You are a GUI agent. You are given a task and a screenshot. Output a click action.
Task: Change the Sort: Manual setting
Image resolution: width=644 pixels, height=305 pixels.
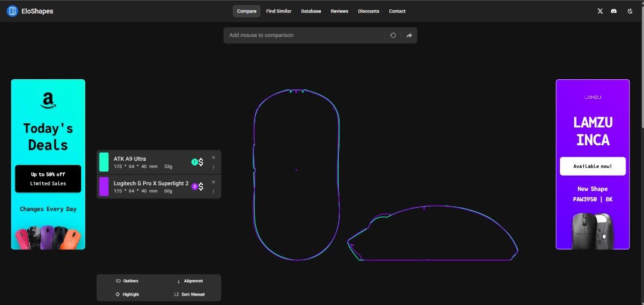coord(190,294)
